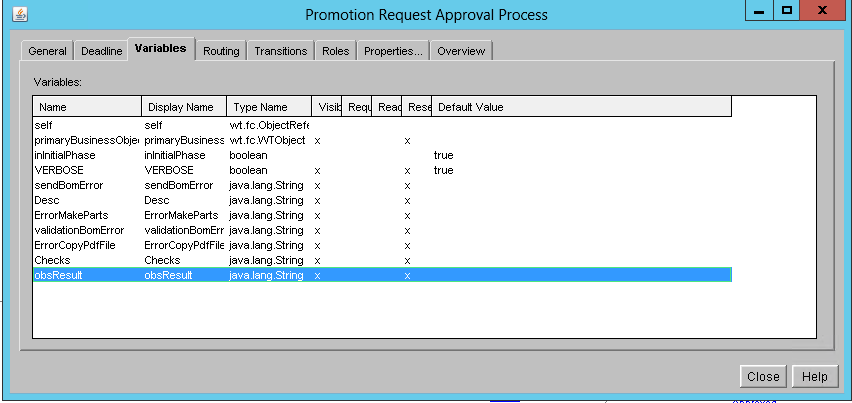
Task: Select the ErrorMakeParts variable row
Action: tap(382, 216)
